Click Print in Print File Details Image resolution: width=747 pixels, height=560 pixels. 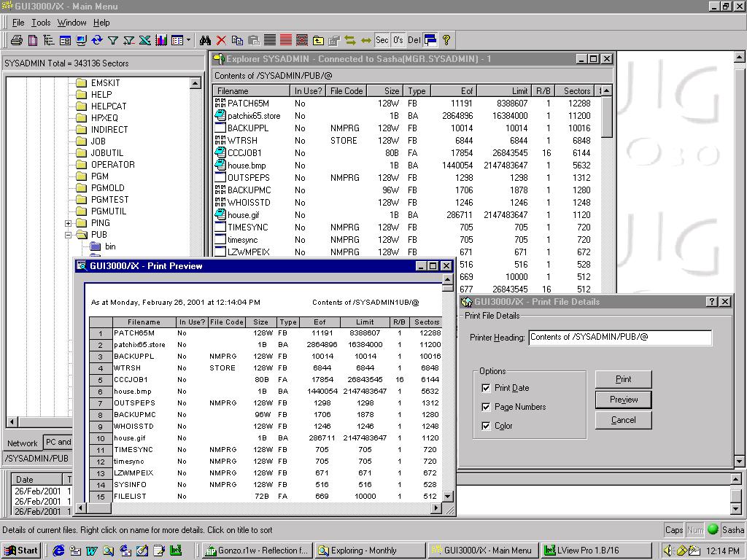623,379
